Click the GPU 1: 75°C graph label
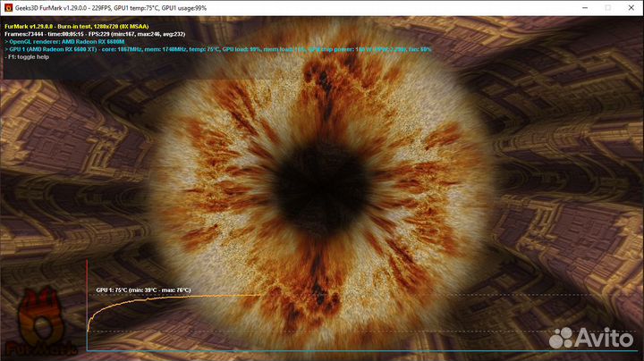644x361 pixels. pos(143,290)
